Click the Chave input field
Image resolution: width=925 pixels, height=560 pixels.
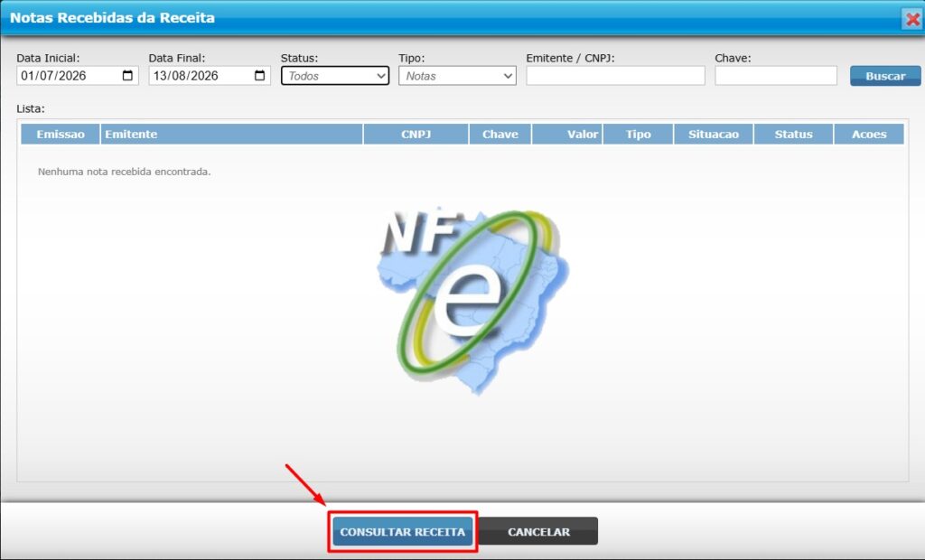pyautogui.click(x=776, y=76)
